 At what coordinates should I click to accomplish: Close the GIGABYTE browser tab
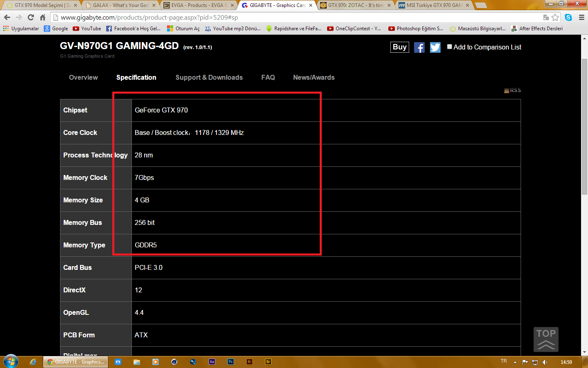pos(311,5)
